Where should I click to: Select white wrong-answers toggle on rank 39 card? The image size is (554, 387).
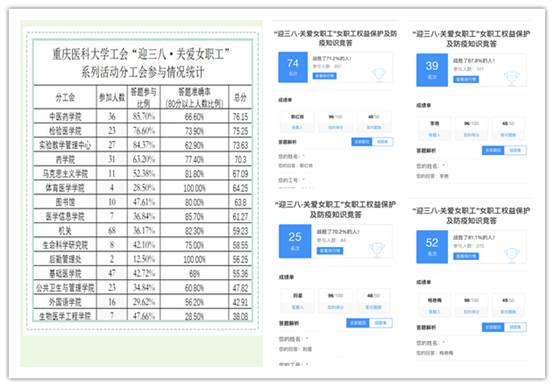pyautogui.click(x=515, y=150)
